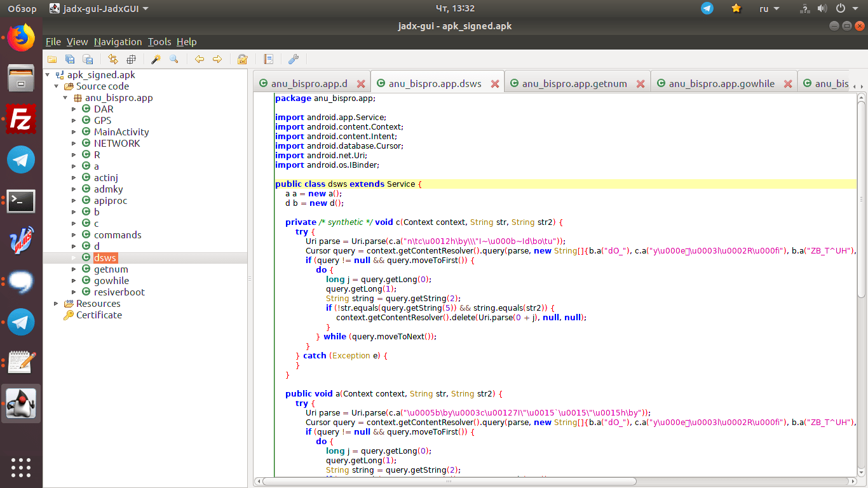Toggle the deobfuscation padlock icon

(242, 59)
